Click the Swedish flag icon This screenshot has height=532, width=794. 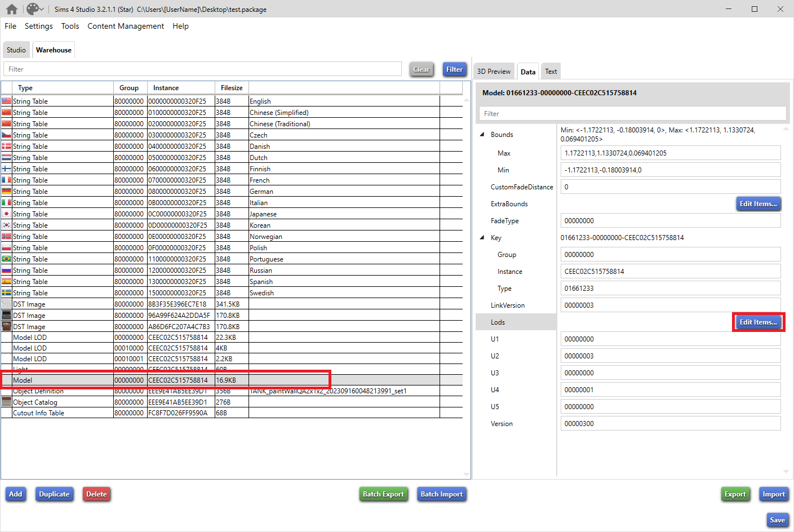click(6, 293)
